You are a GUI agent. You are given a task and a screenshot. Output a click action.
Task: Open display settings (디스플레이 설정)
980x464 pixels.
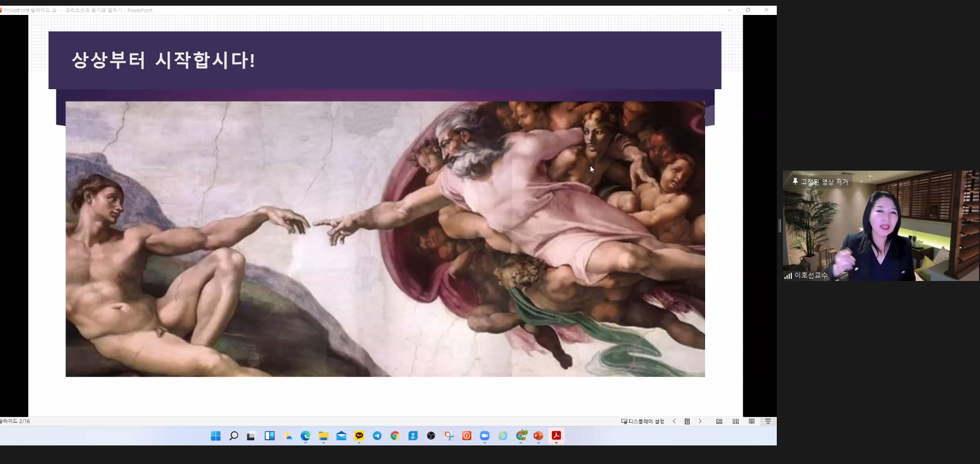click(643, 421)
